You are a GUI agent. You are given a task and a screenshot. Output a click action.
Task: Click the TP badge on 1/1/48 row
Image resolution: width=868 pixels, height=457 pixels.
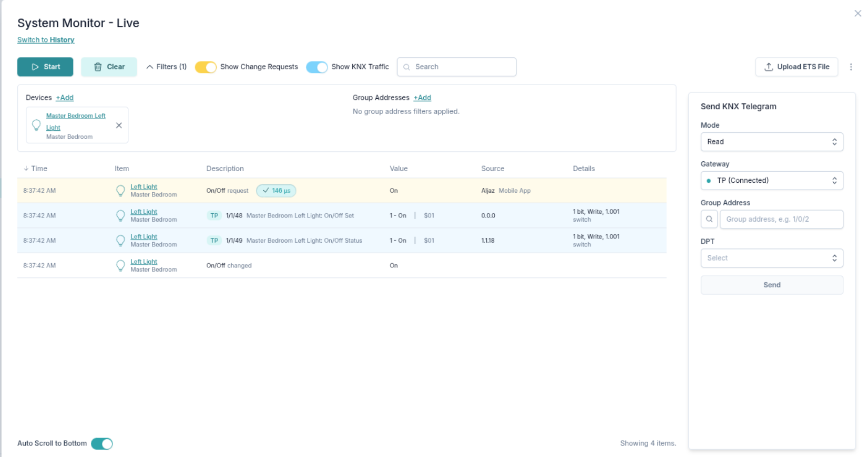pyautogui.click(x=214, y=215)
